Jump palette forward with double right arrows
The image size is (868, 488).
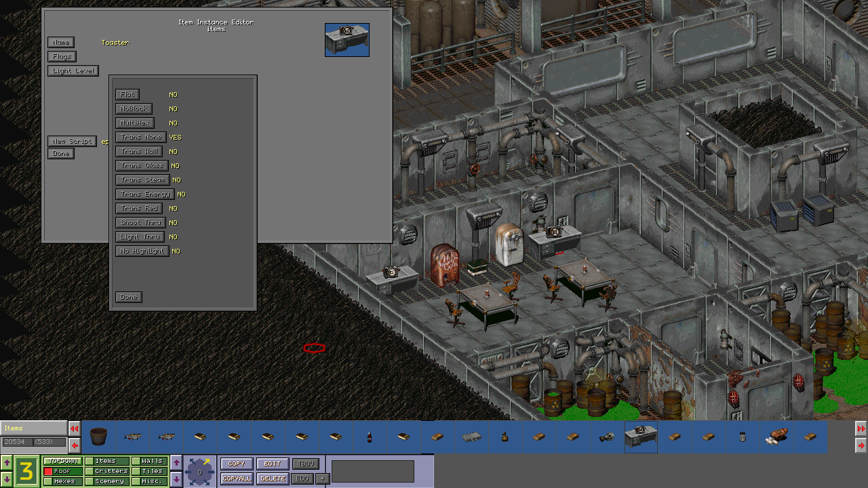[x=861, y=428]
